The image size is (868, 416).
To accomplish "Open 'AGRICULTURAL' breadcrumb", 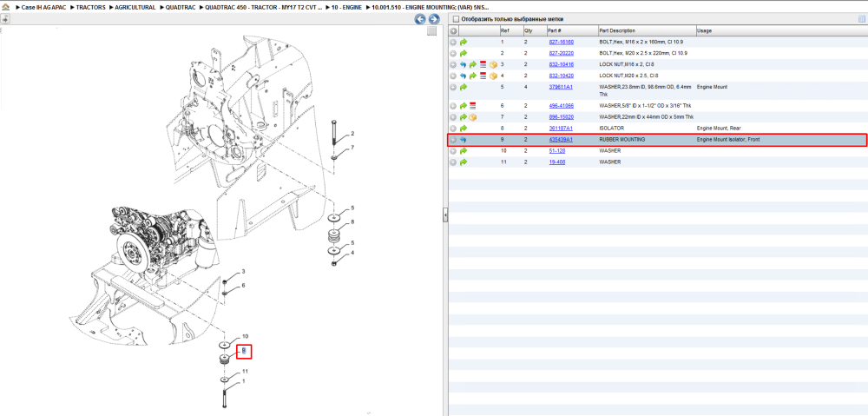I will pyautogui.click(x=135, y=8).
